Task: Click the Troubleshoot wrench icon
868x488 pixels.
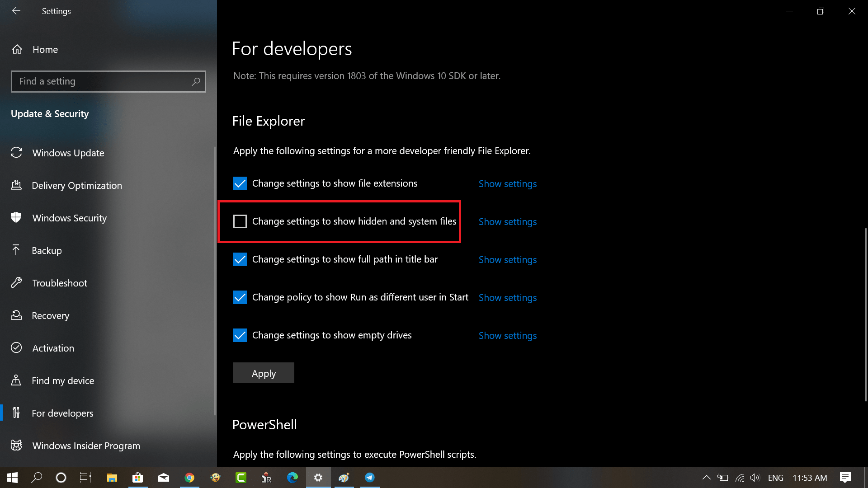Action: [x=16, y=283]
